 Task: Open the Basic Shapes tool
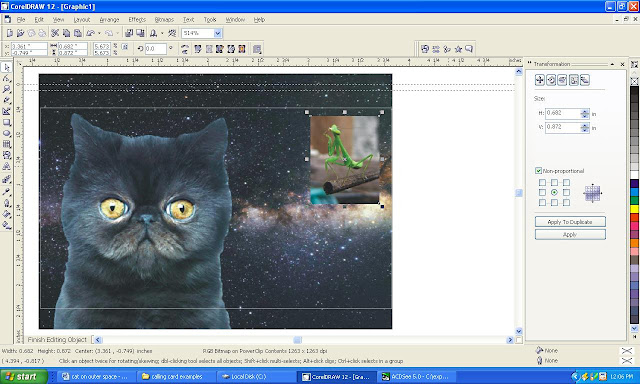(x=7, y=155)
